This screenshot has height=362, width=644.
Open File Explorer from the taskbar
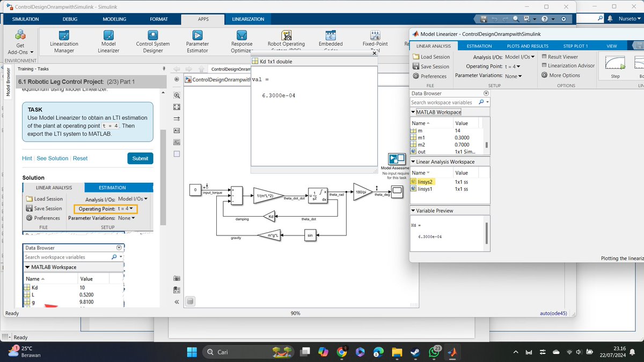pyautogui.click(x=397, y=352)
